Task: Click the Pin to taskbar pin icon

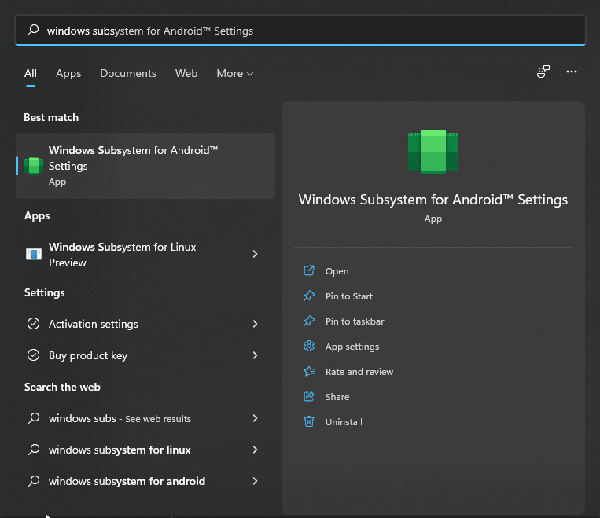Action: point(309,321)
